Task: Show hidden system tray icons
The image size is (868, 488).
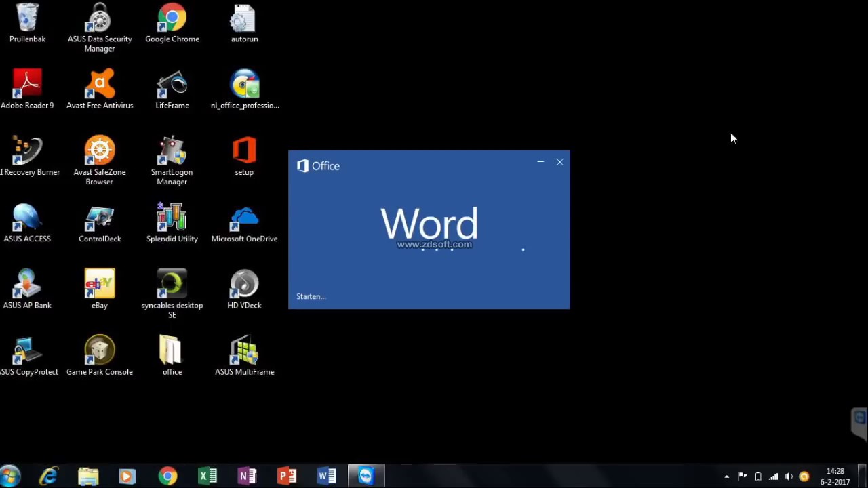Action: coord(726,476)
